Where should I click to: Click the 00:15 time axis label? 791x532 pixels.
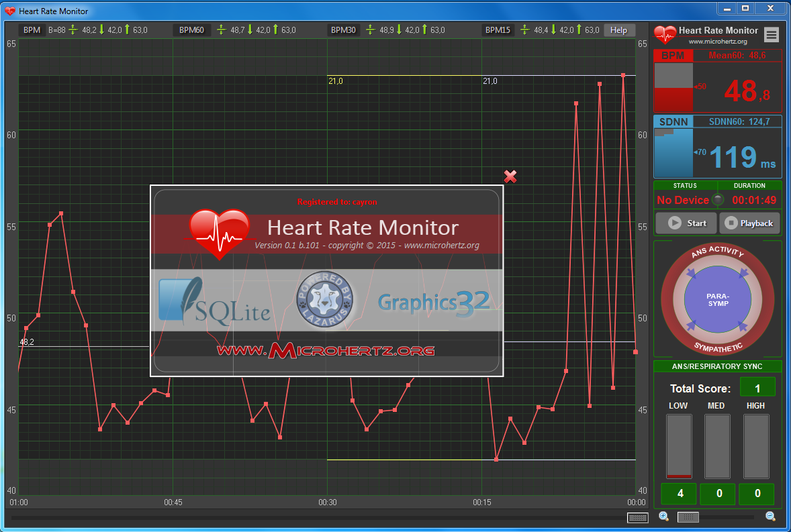[x=481, y=502]
